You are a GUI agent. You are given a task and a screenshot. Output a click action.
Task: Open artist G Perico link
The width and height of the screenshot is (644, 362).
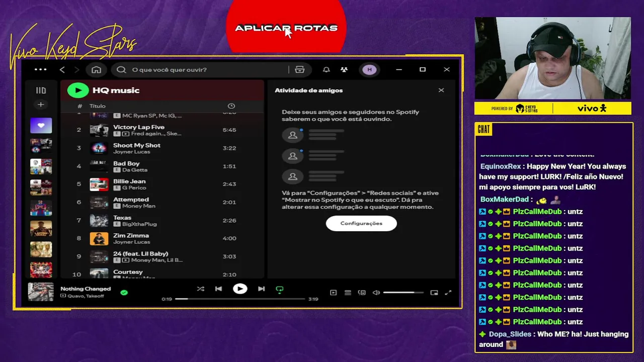[x=134, y=188]
